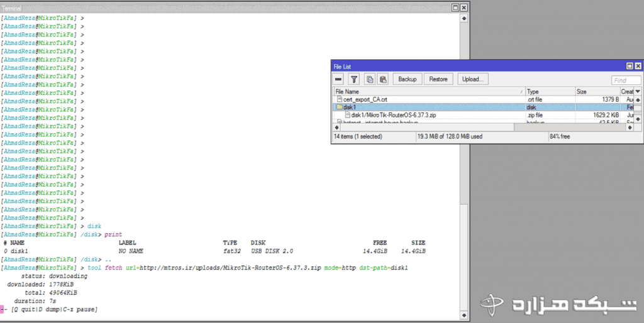This screenshot has height=323, width=644.
Task: Click the remove (minus) icon in File List
Action: click(338, 79)
